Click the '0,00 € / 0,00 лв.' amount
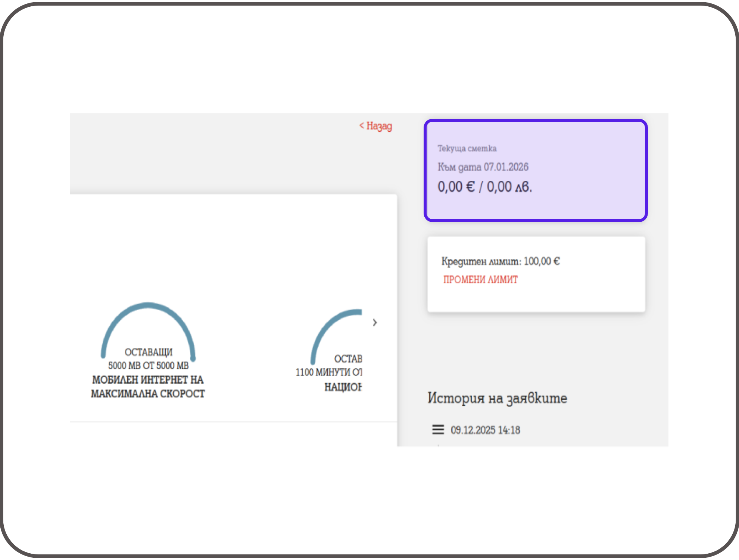 tap(484, 187)
